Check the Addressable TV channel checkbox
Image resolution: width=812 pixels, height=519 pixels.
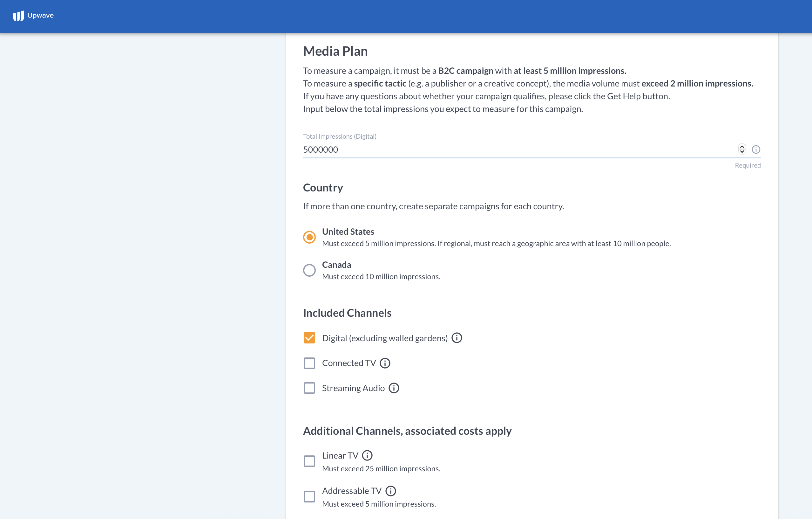(x=309, y=497)
